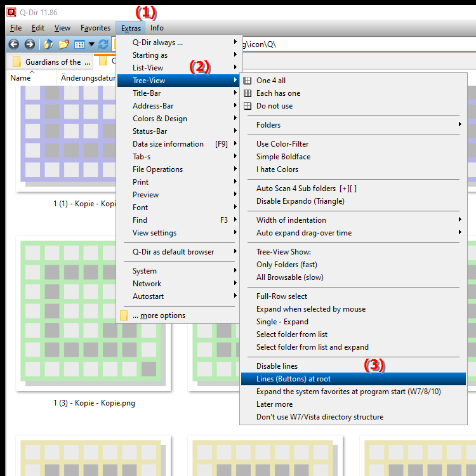Open the Edit menu
The height and width of the screenshot is (476, 476).
[38, 28]
